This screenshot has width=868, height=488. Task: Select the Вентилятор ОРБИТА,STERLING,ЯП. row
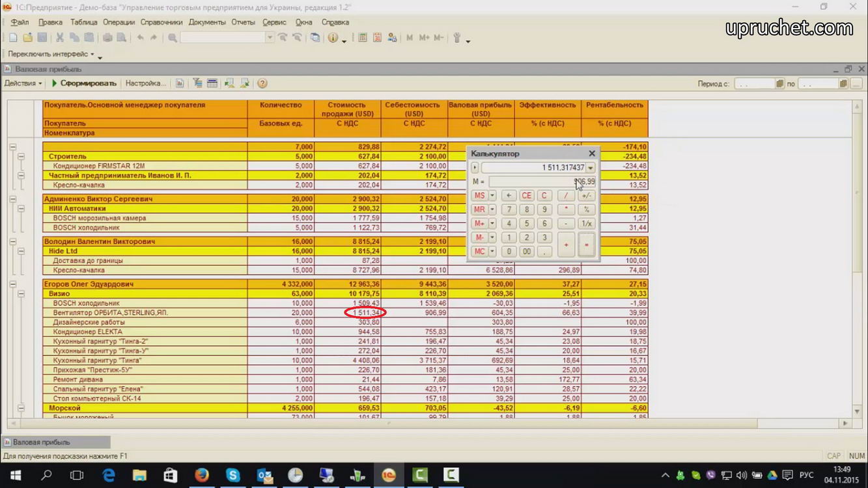[x=345, y=313]
